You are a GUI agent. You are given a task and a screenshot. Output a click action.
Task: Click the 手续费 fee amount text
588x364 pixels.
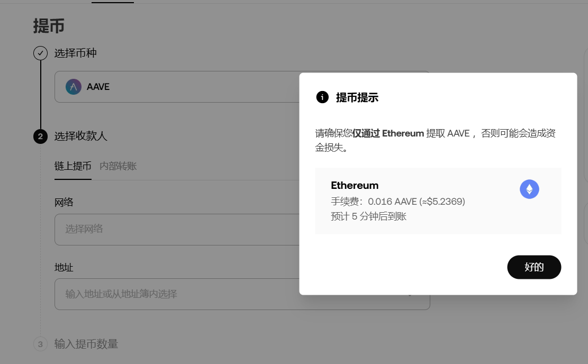(x=398, y=202)
